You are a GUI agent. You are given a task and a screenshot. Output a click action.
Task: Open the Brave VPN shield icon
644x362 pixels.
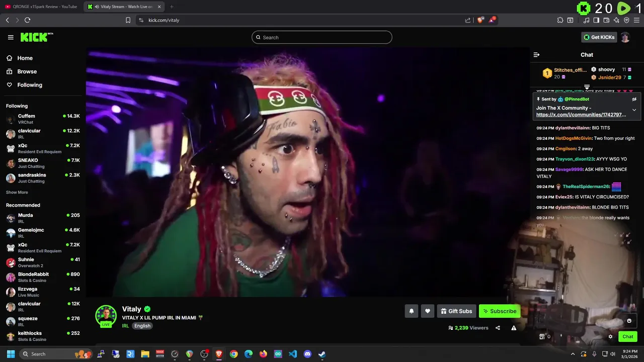(x=626, y=20)
